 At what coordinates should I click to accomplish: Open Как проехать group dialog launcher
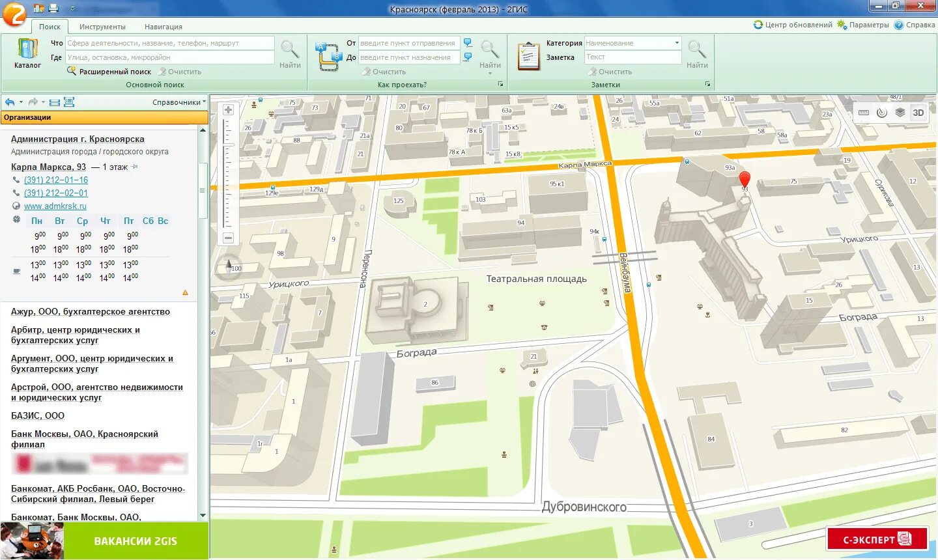(x=501, y=85)
